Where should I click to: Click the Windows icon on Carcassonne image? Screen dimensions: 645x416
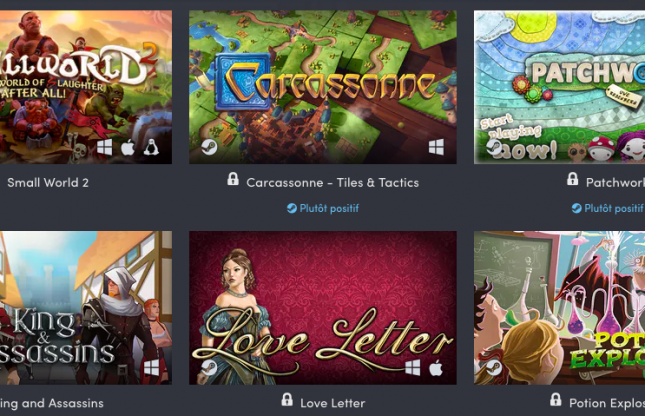[x=436, y=147]
